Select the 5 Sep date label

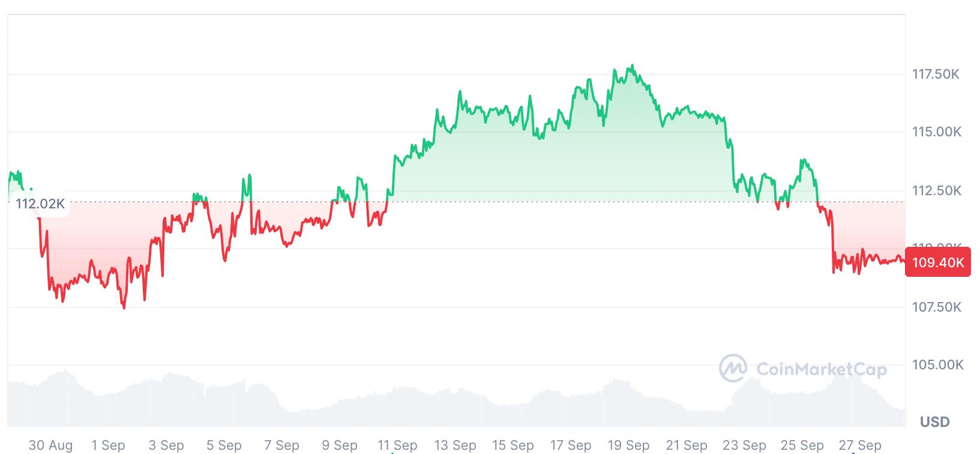click(x=224, y=445)
